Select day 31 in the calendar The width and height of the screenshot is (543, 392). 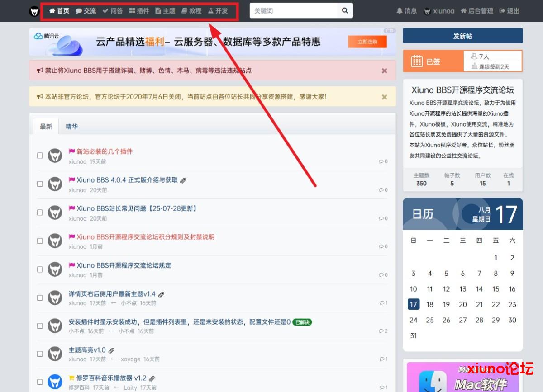coord(414,335)
